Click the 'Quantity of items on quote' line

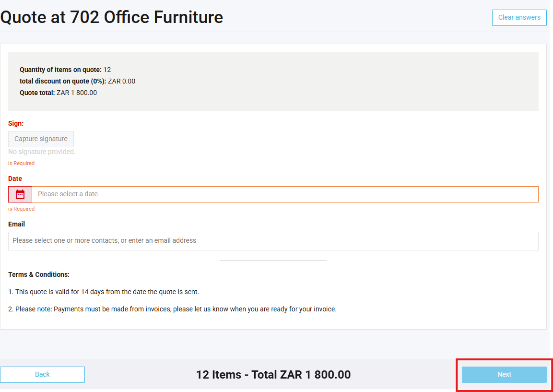[65, 70]
